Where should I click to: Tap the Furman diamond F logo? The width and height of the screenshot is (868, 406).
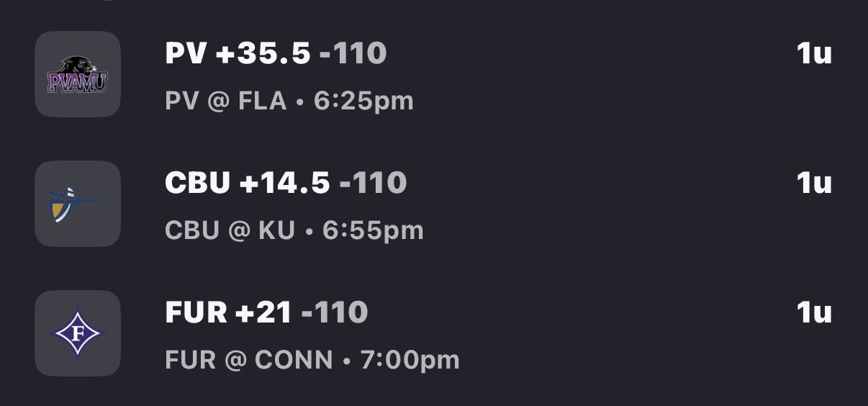[77, 333]
